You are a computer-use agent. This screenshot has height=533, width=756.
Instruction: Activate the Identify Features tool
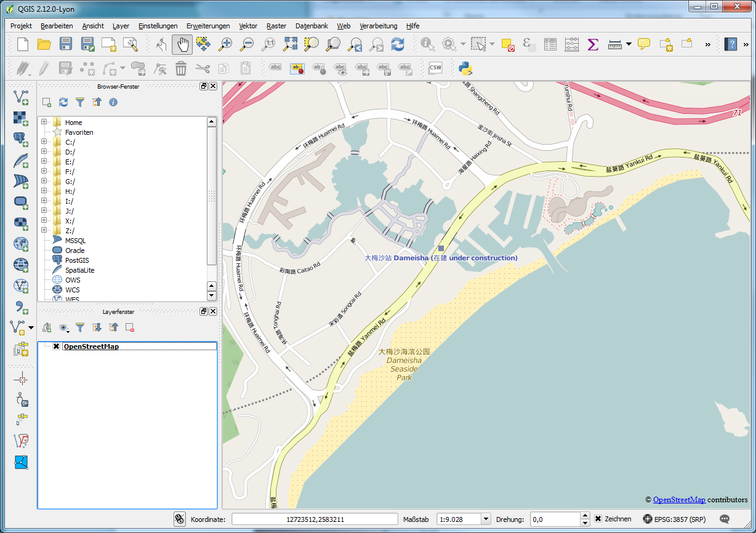(x=427, y=44)
